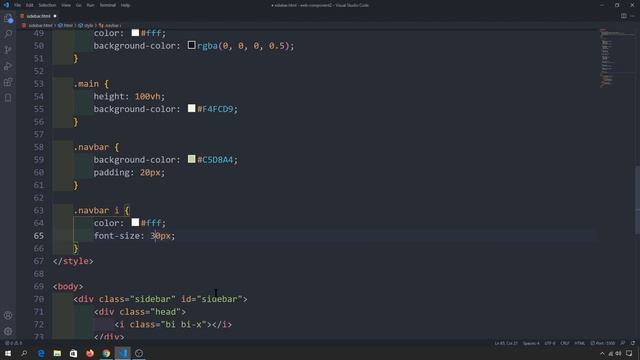The height and width of the screenshot is (360, 640).
Task: Click the notifications bell in status bar
Action: pyautogui.click(x=633, y=343)
